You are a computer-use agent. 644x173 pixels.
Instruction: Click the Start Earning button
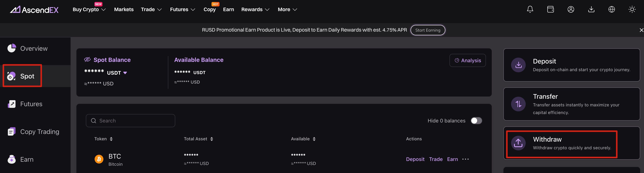point(428,30)
